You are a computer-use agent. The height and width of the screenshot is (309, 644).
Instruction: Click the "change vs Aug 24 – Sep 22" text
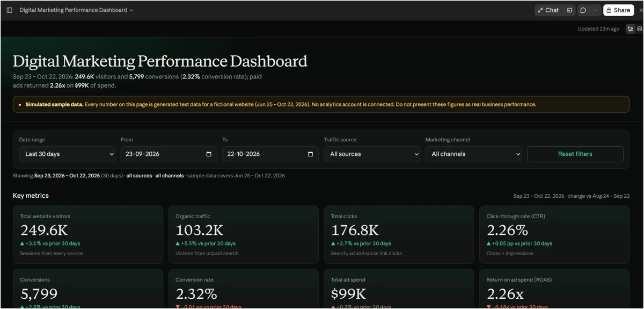599,196
